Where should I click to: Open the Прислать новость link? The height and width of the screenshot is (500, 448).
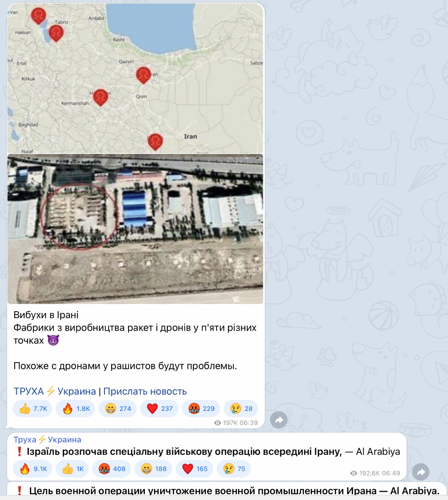point(145,391)
